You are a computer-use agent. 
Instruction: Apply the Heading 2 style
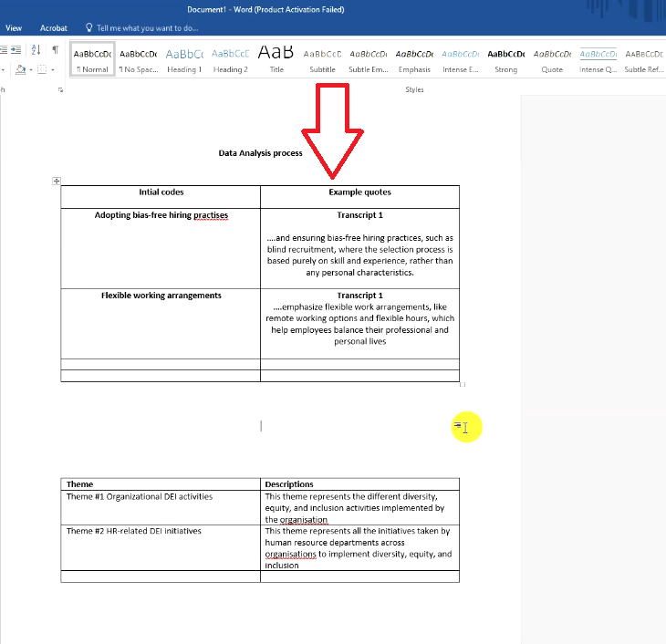[230, 59]
